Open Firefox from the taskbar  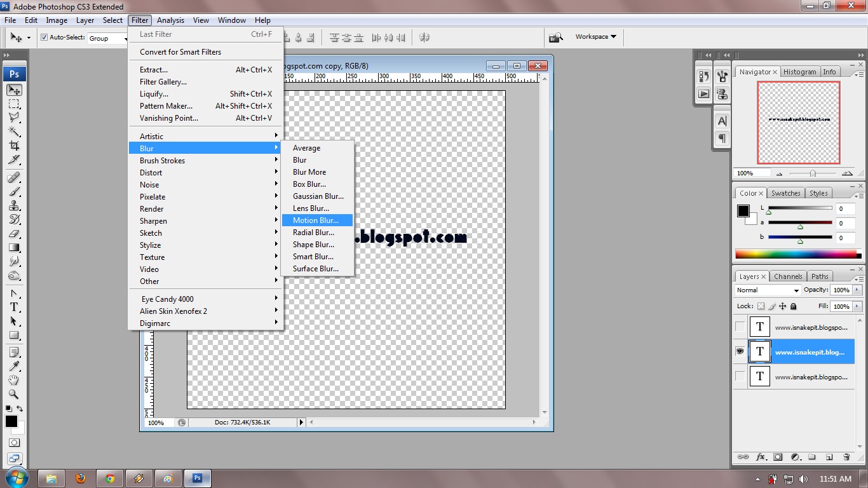81,478
